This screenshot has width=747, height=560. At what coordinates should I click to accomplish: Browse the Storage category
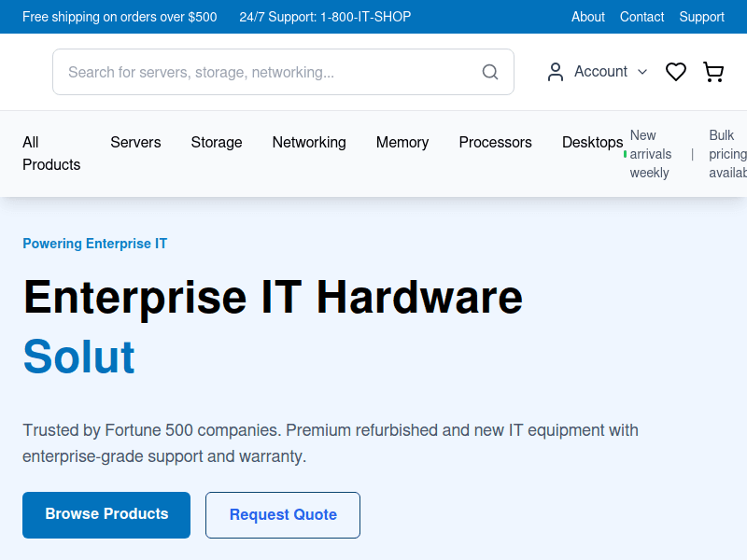tap(216, 142)
